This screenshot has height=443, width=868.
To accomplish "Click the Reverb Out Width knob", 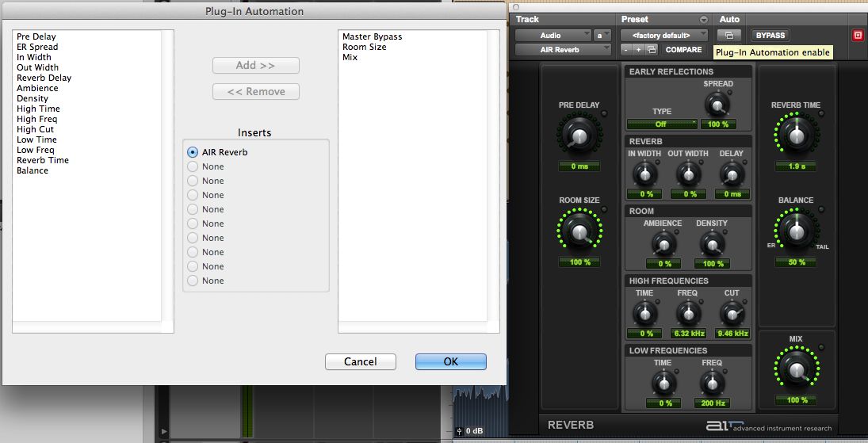I will pos(689,174).
